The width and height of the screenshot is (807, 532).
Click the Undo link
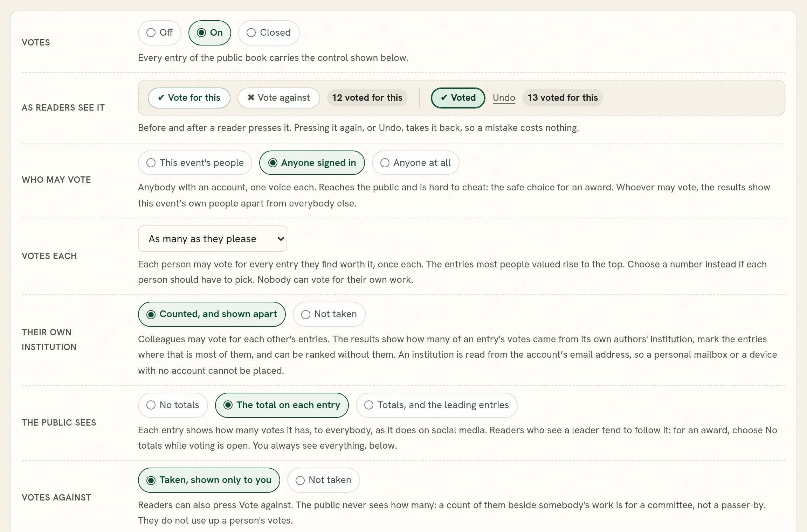click(x=504, y=98)
